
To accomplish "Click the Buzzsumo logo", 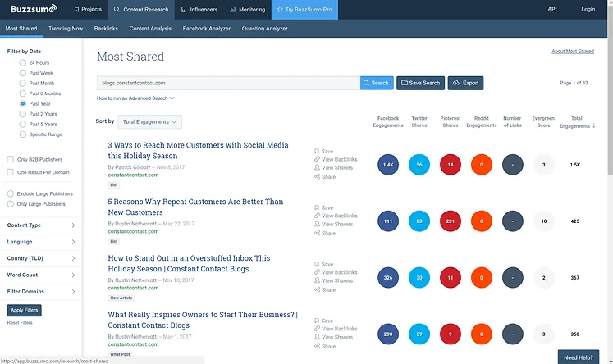I will 34,9.
